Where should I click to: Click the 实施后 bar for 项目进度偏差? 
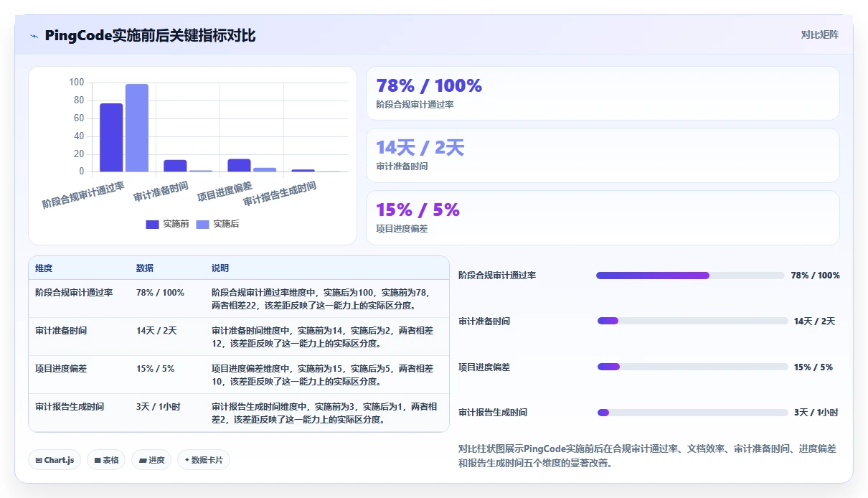click(x=265, y=170)
